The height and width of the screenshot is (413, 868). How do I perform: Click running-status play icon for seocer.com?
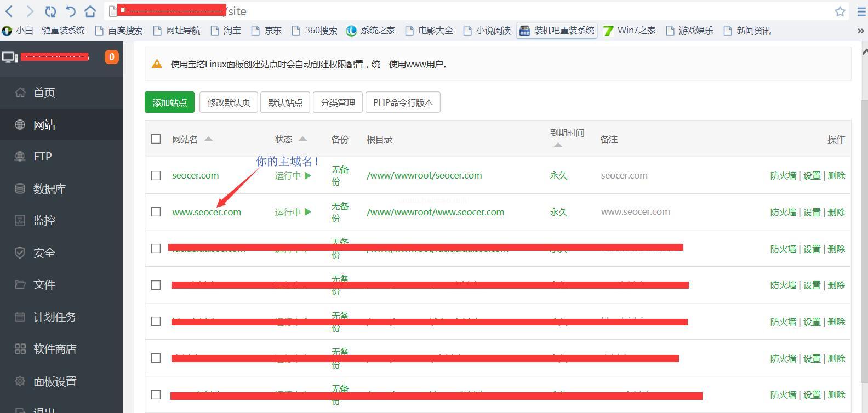coord(308,175)
